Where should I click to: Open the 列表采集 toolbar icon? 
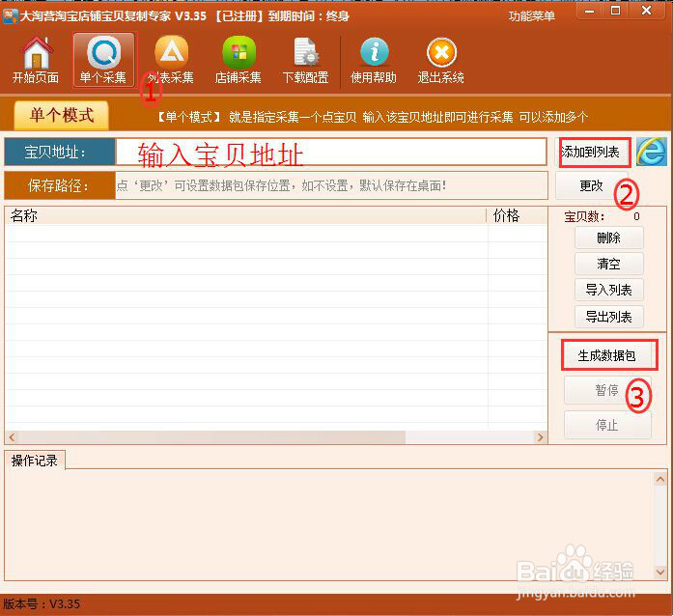(171, 60)
